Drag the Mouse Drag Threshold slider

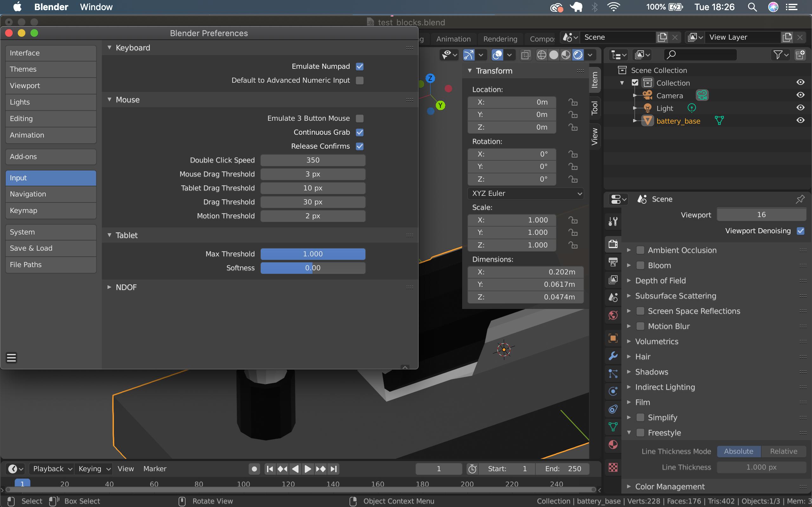312,173
